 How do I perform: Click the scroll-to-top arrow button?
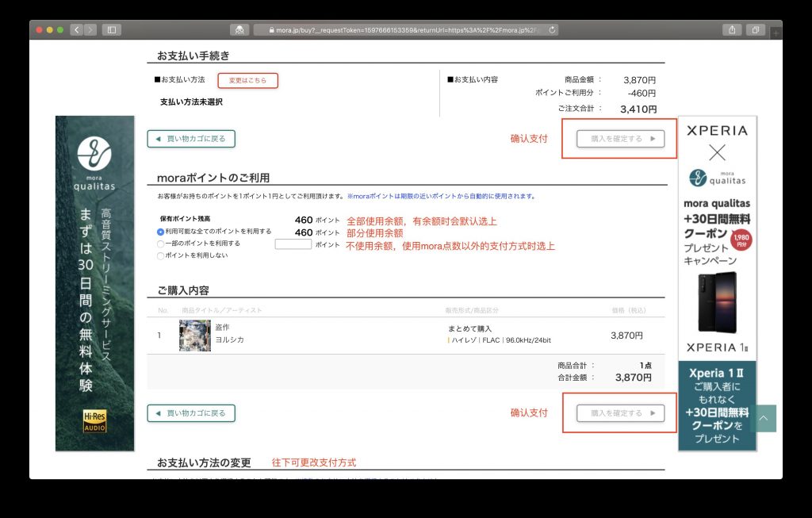tap(764, 419)
